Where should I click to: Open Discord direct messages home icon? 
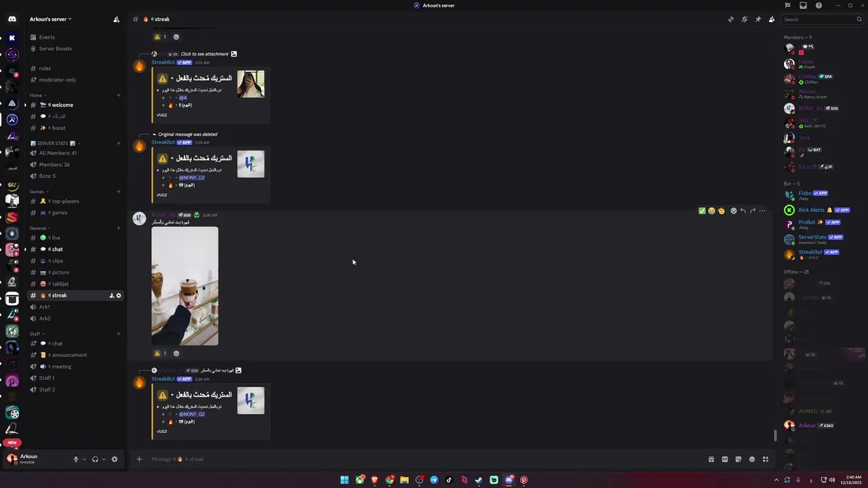click(x=12, y=19)
